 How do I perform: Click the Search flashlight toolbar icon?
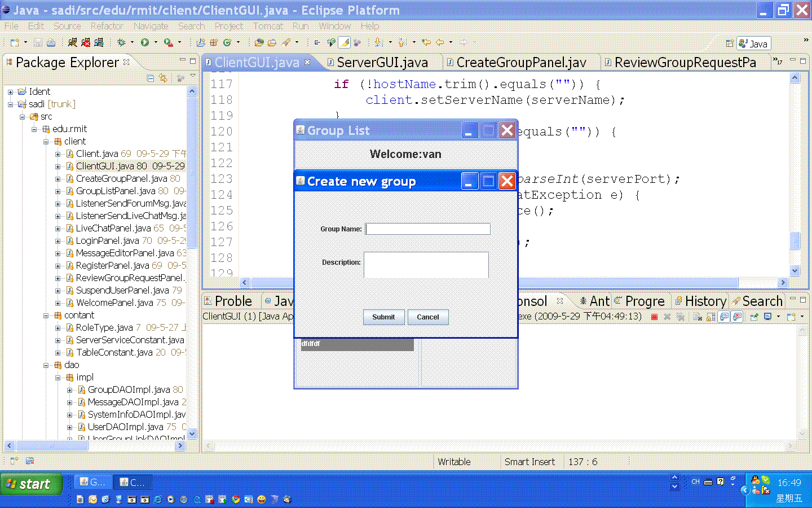pyautogui.click(x=286, y=42)
